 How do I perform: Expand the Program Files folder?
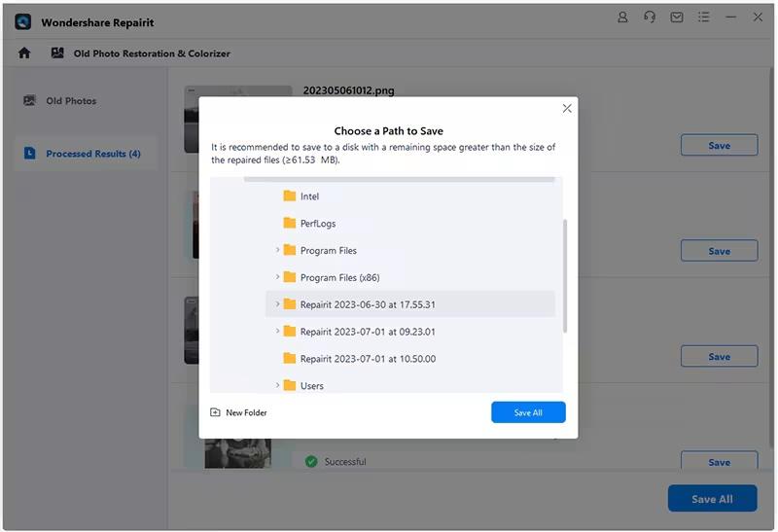pos(277,250)
